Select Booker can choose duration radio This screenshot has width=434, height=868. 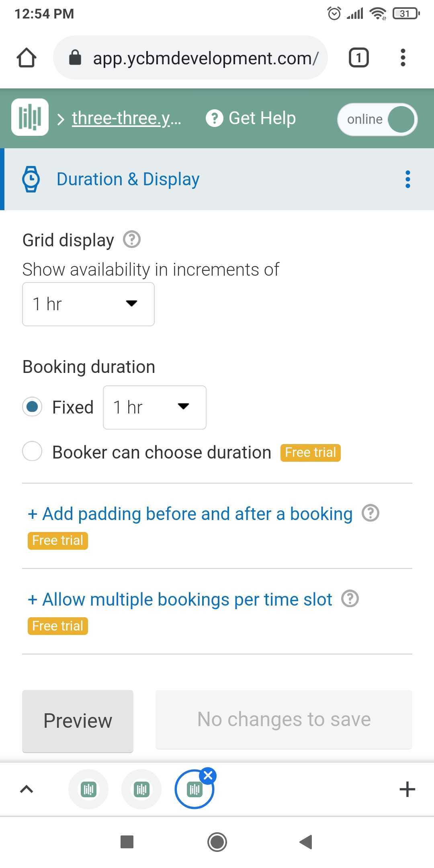(x=32, y=451)
